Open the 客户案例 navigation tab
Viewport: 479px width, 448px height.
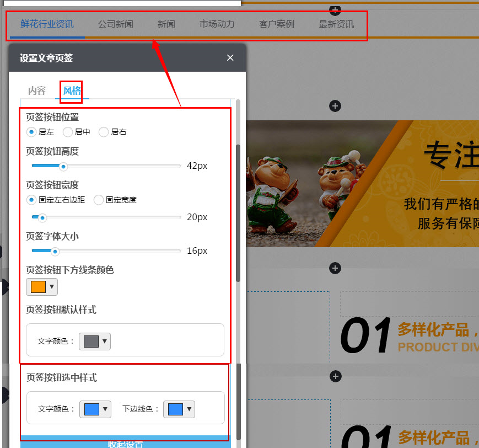click(276, 24)
